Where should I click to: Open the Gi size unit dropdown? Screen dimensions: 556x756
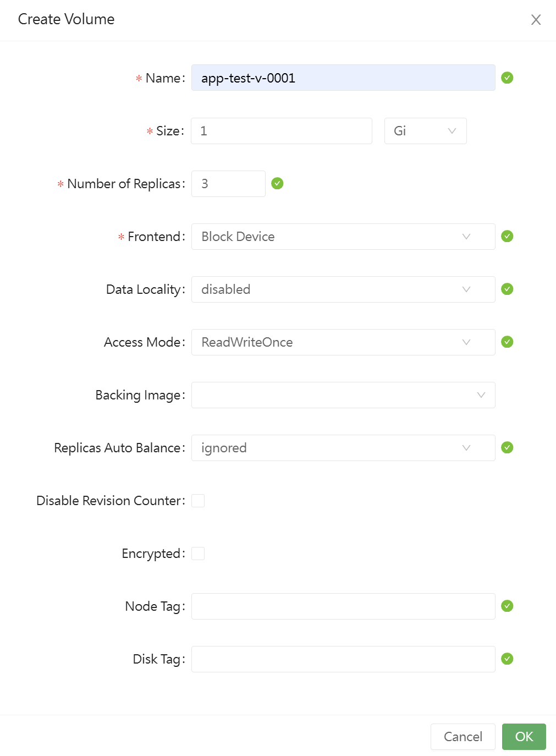[425, 131]
